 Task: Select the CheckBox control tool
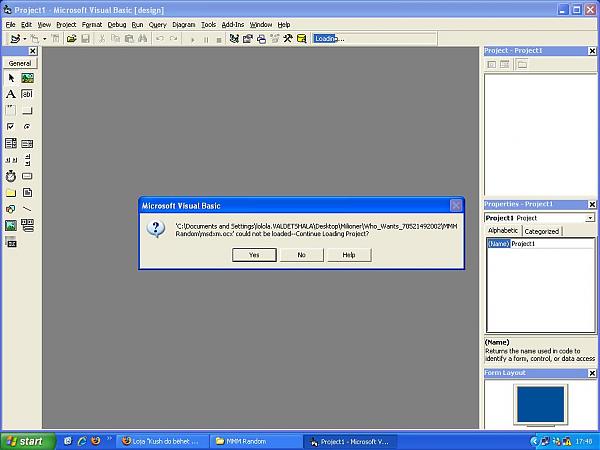click(x=11, y=127)
